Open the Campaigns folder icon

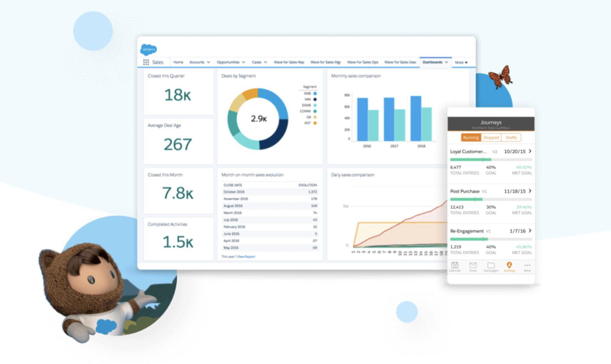(x=491, y=265)
